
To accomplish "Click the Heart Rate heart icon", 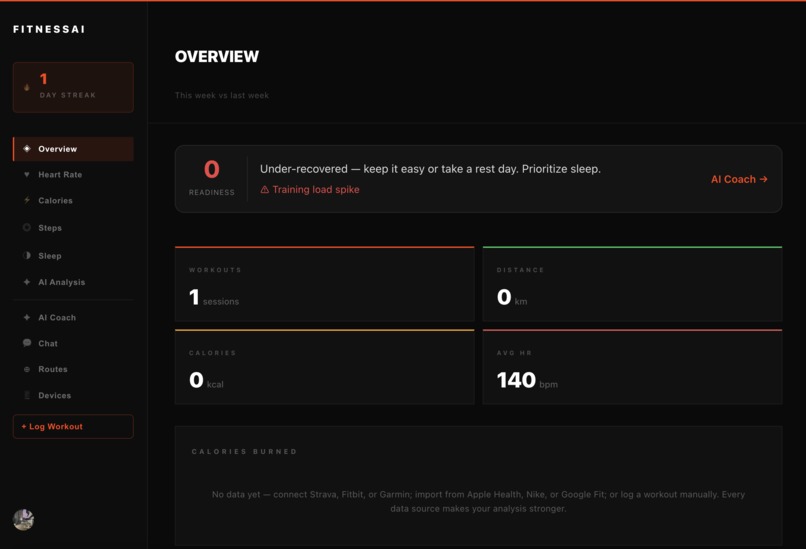I will tap(27, 174).
